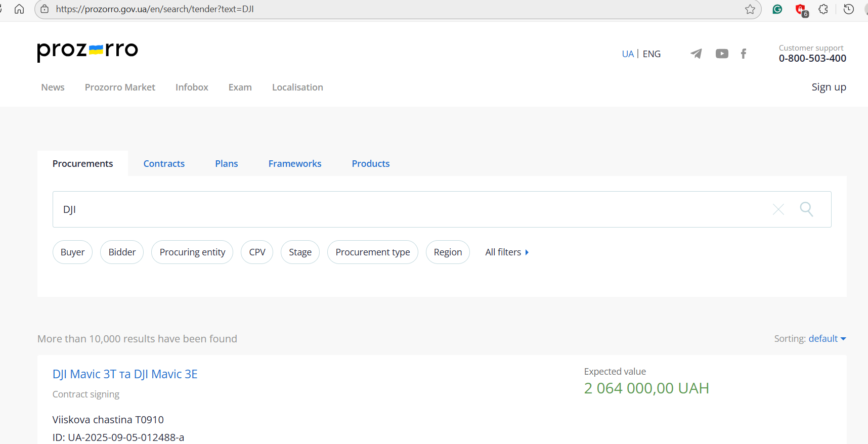Click the browser address bar URL
Image resolution: width=868 pixels, height=444 pixels.
pyautogui.click(x=155, y=9)
